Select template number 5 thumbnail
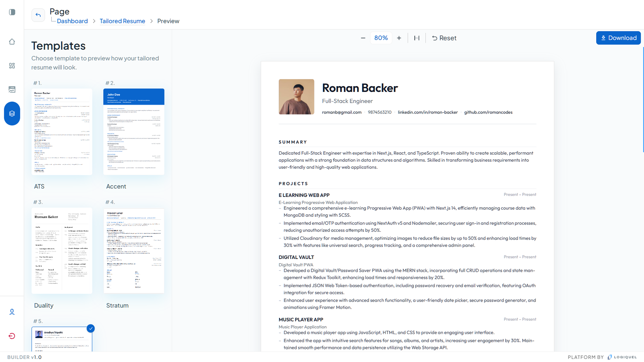 (x=62, y=339)
